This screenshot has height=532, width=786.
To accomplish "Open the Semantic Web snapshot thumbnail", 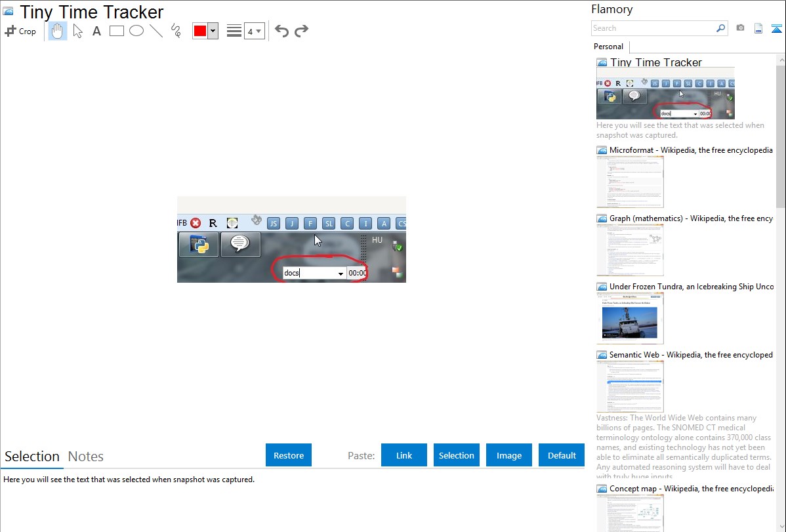I will point(630,386).
